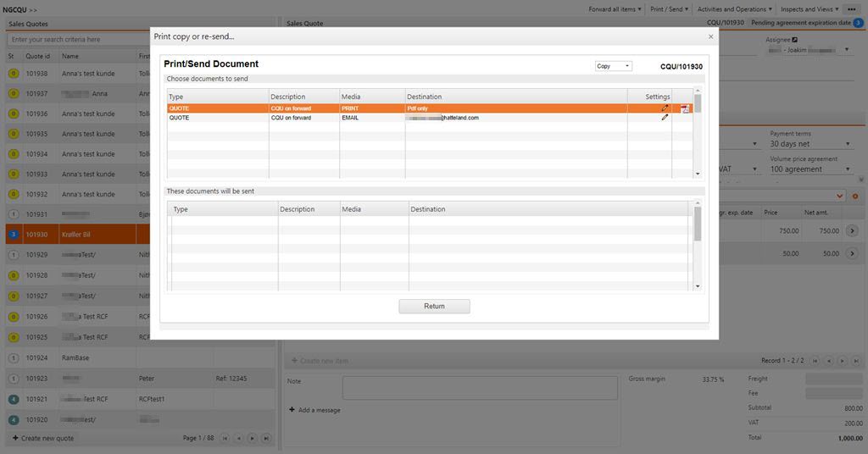Click the pencil settings icon for EMAIL row
Screen dimensions: 868x454
click(x=665, y=118)
